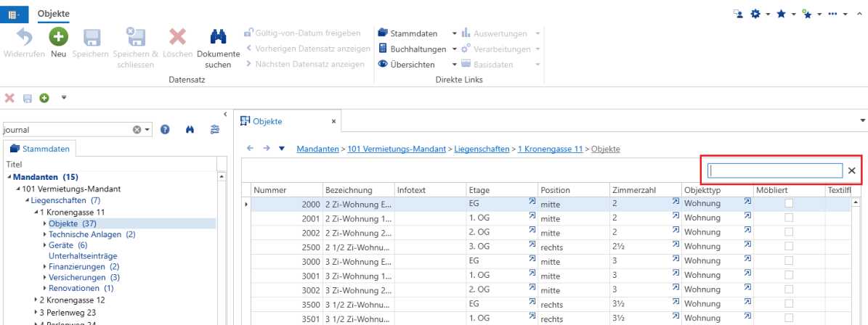Open the Stammdaten direct links dropdown
868x325 pixels.
455,33
